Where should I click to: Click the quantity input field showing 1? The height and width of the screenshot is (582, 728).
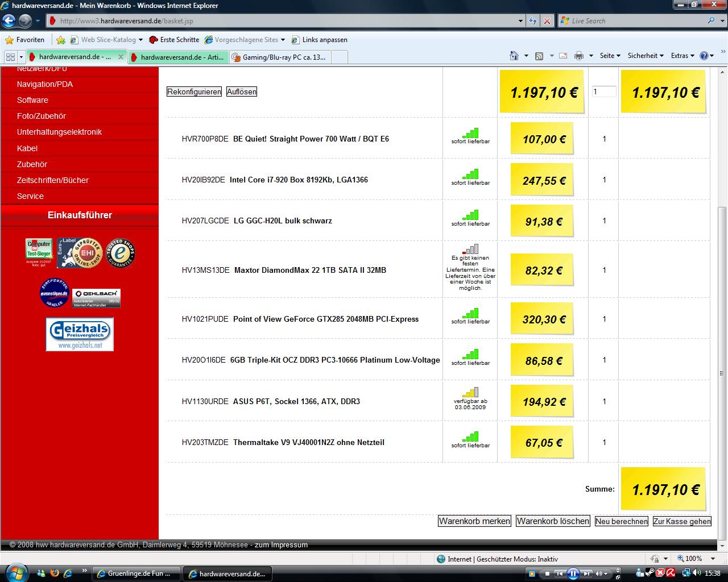604,92
